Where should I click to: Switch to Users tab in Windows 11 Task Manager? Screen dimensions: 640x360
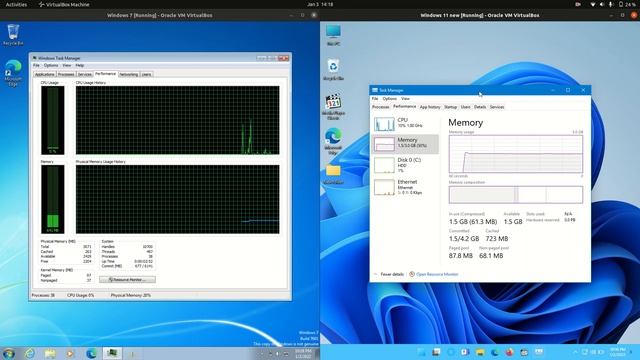466,107
